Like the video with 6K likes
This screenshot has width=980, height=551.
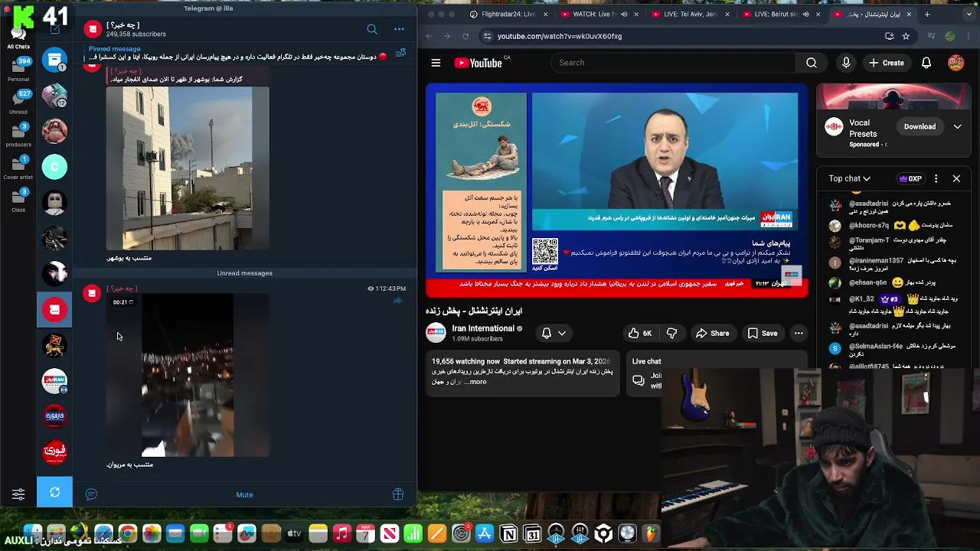tap(640, 333)
